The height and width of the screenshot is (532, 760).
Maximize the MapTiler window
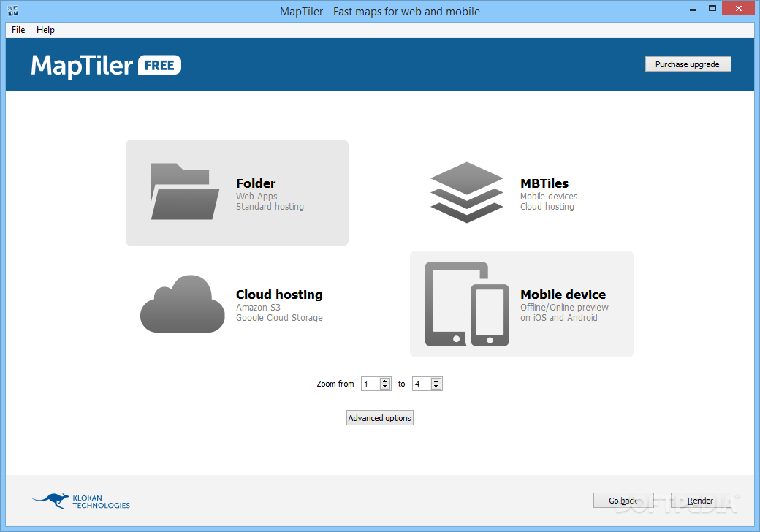coord(712,8)
